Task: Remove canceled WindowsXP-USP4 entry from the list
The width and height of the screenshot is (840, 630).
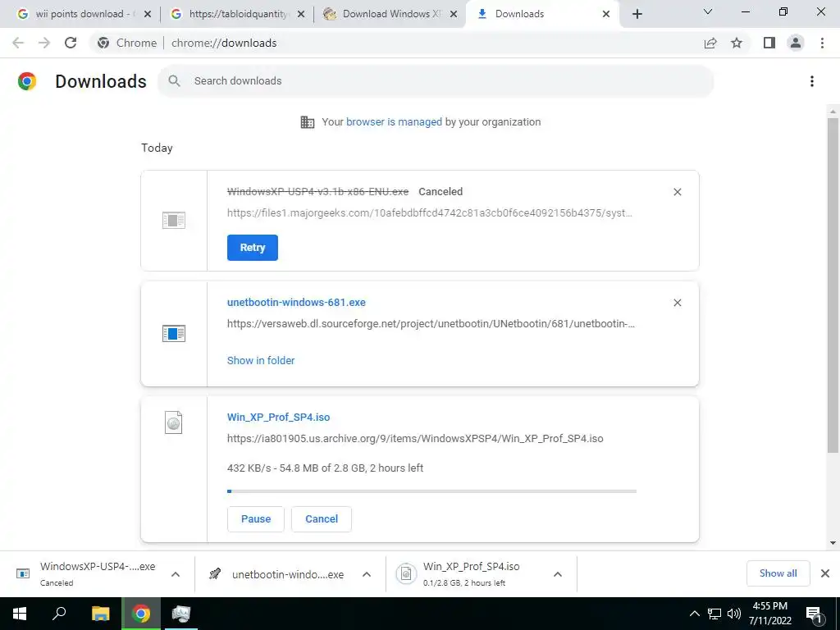Action: pos(677,192)
